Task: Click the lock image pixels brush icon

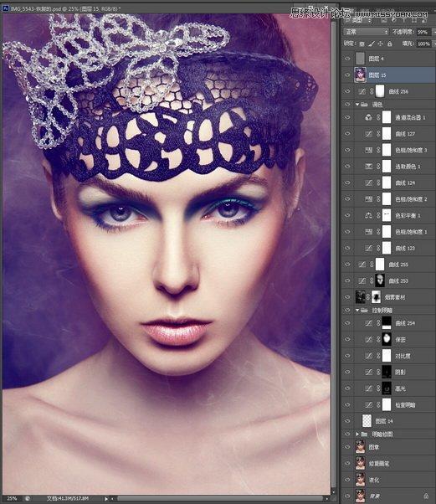Action: click(372, 44)
